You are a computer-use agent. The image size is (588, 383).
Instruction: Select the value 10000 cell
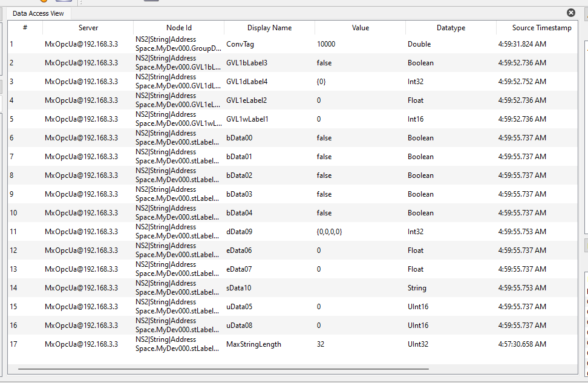click(x=326, y=44)
